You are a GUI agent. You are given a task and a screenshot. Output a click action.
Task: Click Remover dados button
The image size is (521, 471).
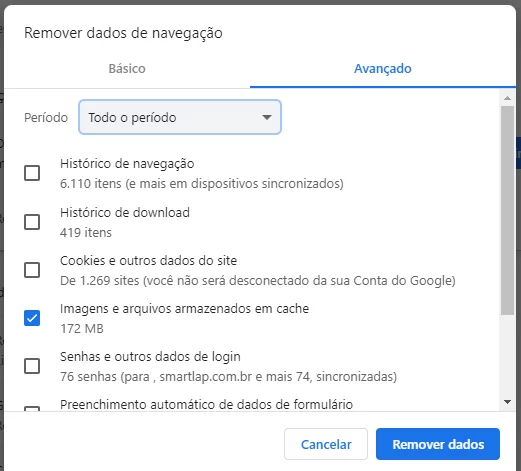click(x=438, y=444)
